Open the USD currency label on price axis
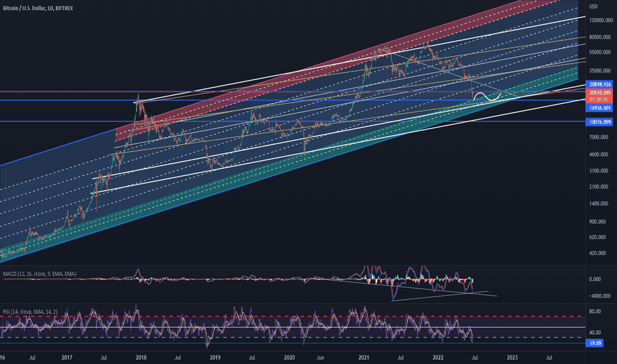 [x=593, y=7]
